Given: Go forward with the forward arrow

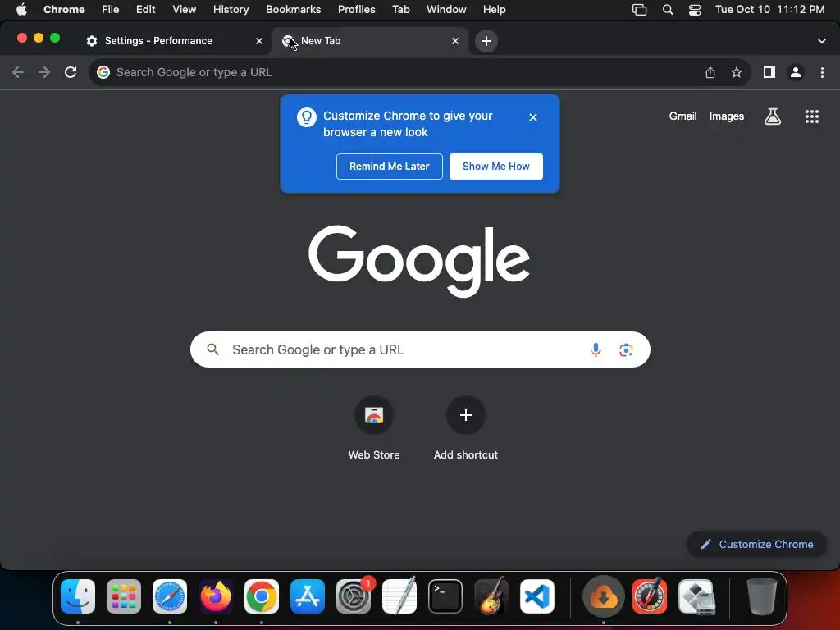Looking at the screenshot, I should click(x=44, y=72).
